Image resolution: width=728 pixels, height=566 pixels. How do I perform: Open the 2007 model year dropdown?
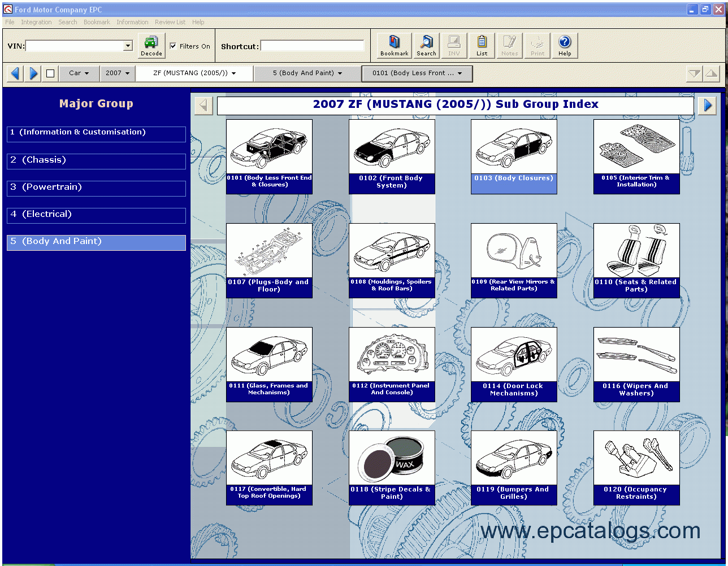coord(118,73)
